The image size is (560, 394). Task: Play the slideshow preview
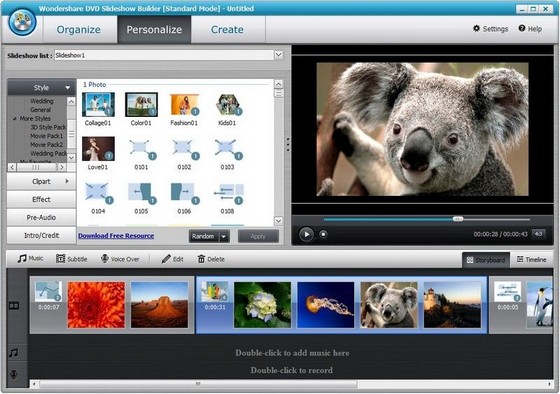pyautogui.click(x=306, y=234)
